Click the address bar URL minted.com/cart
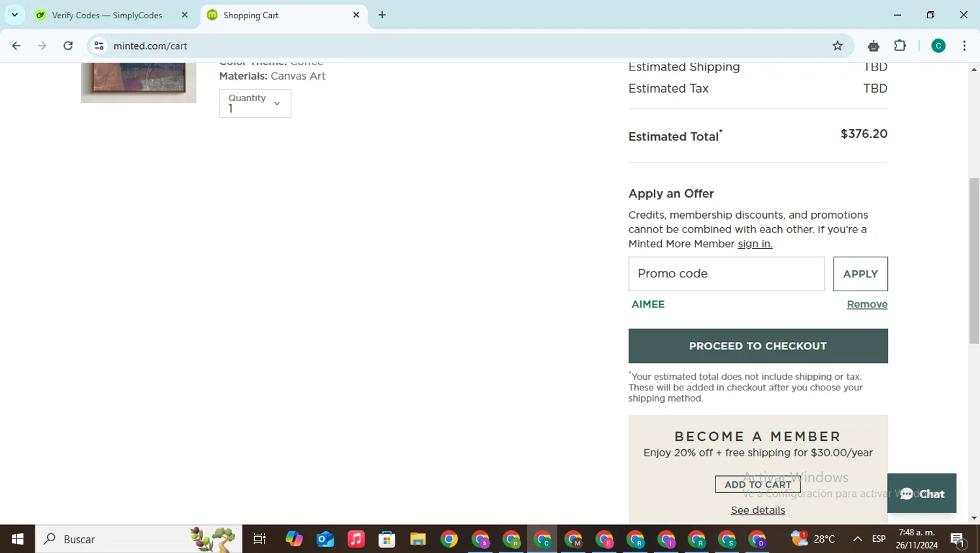Image resolution: width=980 pixels, height=553 pixels. [x=150, y=46]
